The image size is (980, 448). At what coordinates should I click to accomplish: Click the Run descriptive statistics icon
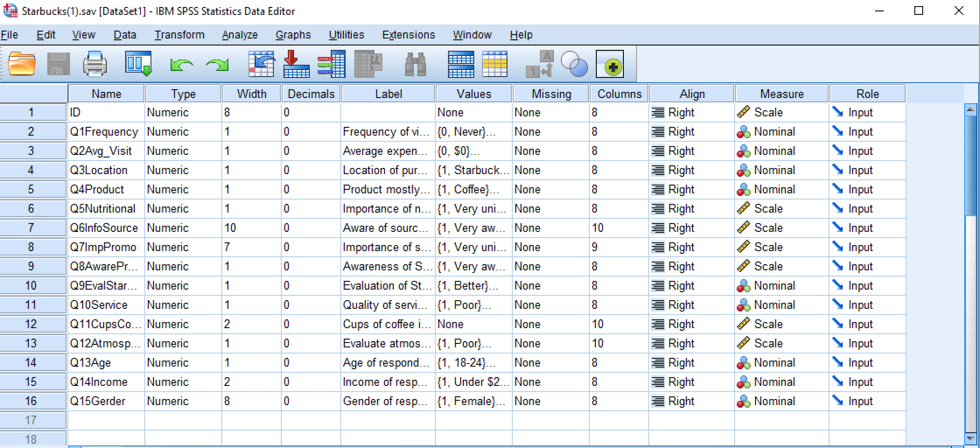368,64
